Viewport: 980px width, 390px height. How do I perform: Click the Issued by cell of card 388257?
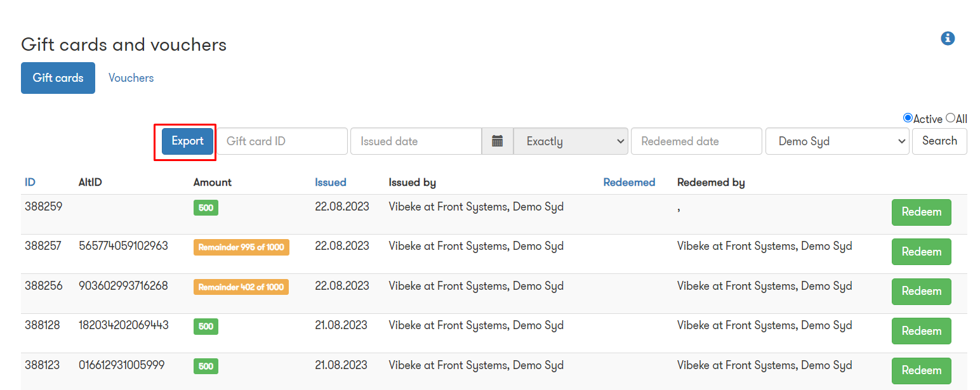pos(476,246)
